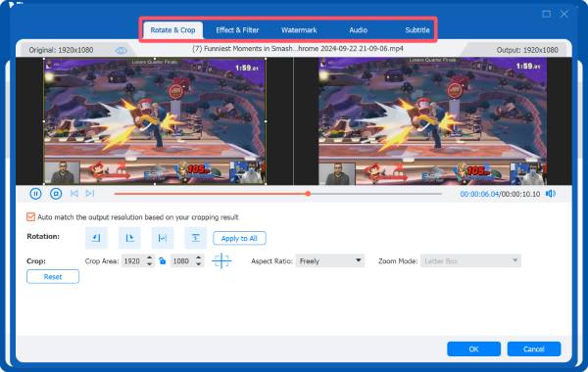Skip to the next frame
Screen dimensions: 588x372
tap(89, 193)
